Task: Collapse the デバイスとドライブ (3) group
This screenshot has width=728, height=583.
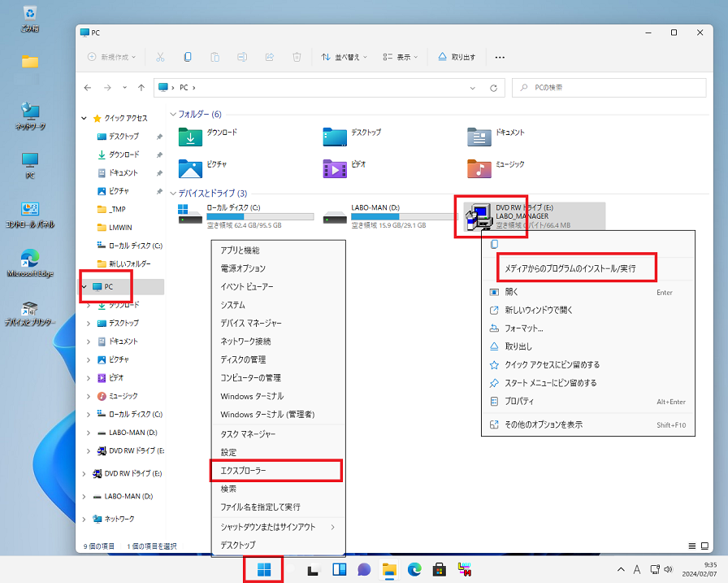Action: [x=173, y=194]
